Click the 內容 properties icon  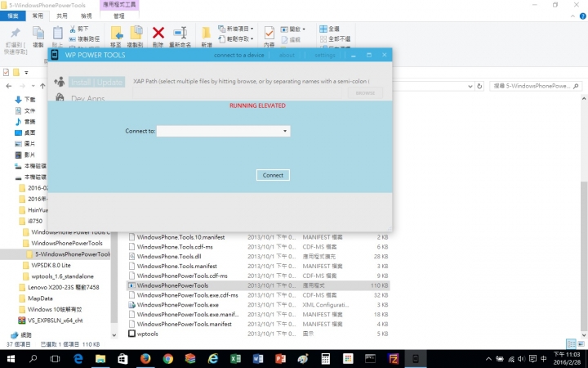[269, 33]
